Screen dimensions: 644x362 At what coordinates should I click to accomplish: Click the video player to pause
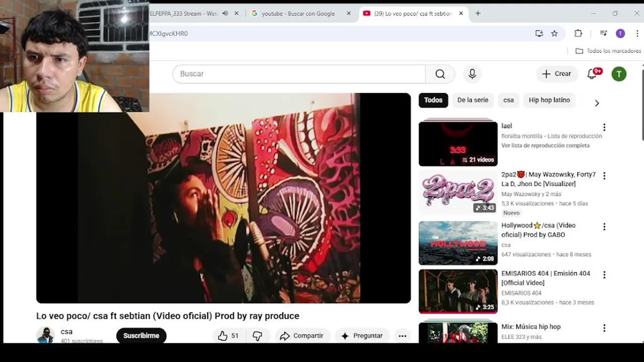point(223,198)
